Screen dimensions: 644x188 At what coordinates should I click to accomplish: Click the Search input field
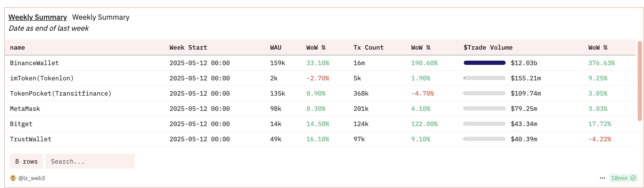pyautogui.click(x=90, y=161)
